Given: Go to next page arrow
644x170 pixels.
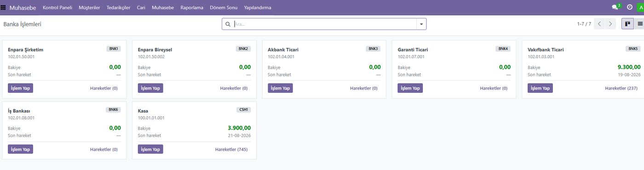Looking at the screenshot, I should [x=610, y=24].
